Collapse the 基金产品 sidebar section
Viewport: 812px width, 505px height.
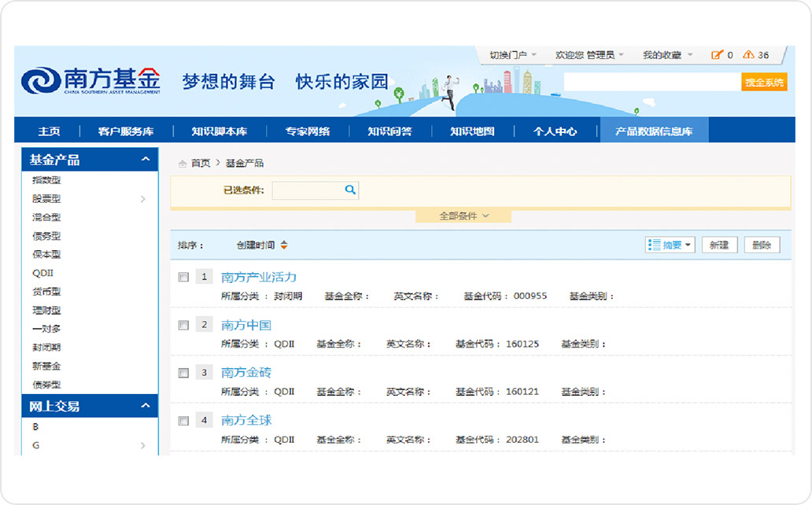(x=145, y=160)
